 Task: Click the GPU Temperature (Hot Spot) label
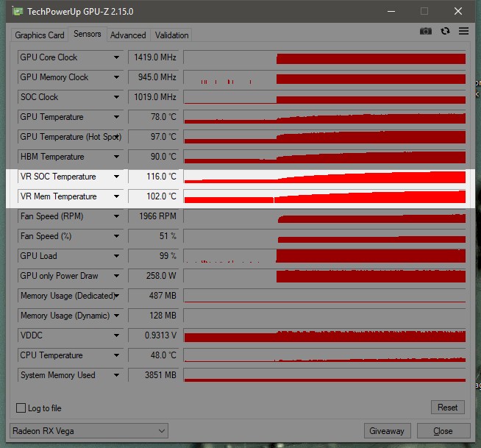(71, 137)
